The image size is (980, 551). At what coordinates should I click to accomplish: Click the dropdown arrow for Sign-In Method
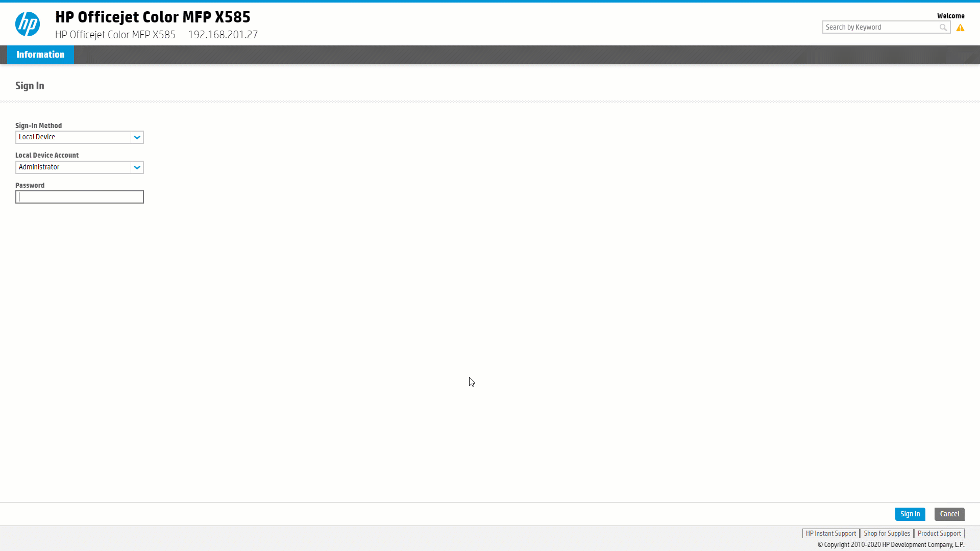137,137
